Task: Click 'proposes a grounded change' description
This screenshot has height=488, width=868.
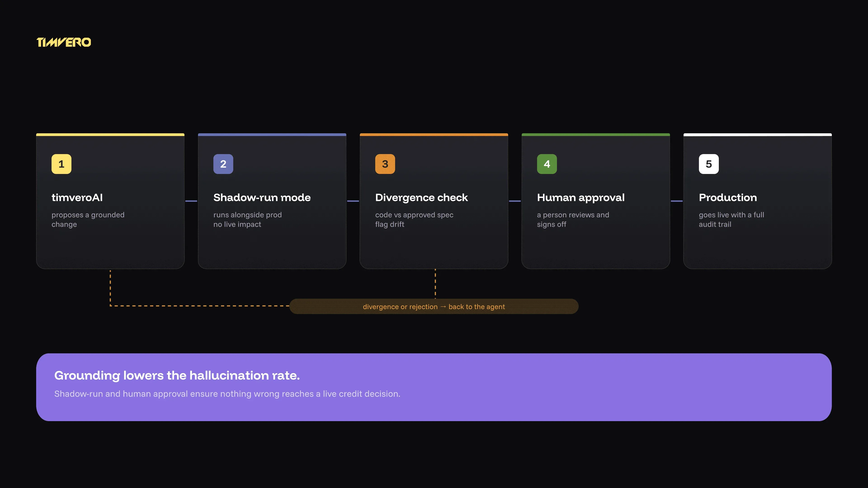Action: point(88,220)
